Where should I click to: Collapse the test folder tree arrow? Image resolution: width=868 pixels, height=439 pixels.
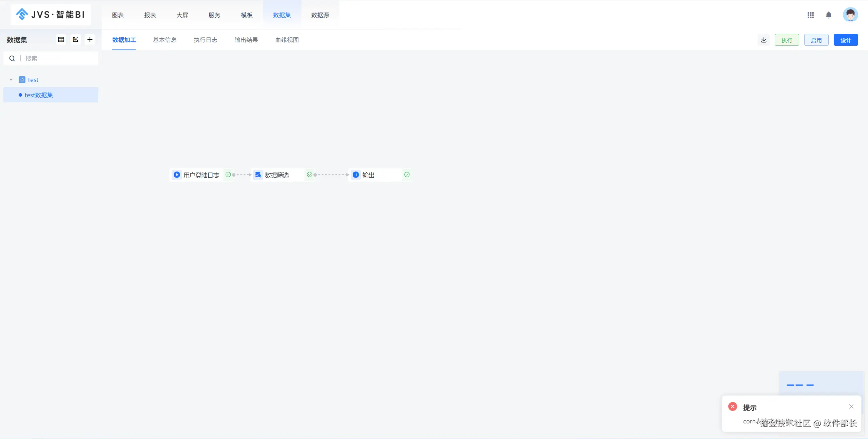(x=11, y=80)
